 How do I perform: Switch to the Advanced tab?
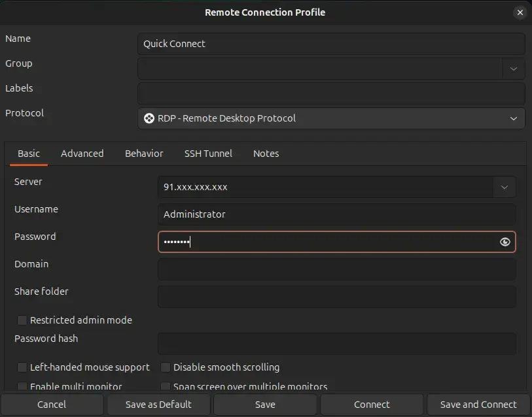click(x=82, y=154)
